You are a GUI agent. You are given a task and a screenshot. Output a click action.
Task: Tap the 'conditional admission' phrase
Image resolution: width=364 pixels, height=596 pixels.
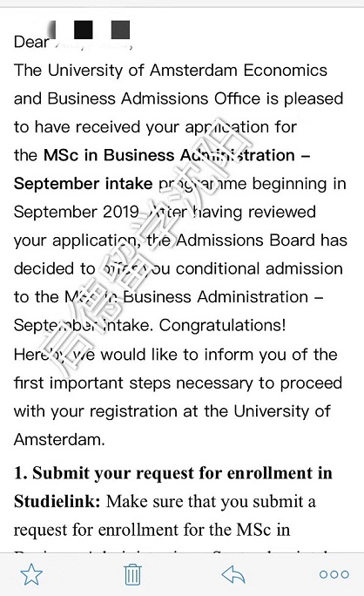[x=260, y=268]
